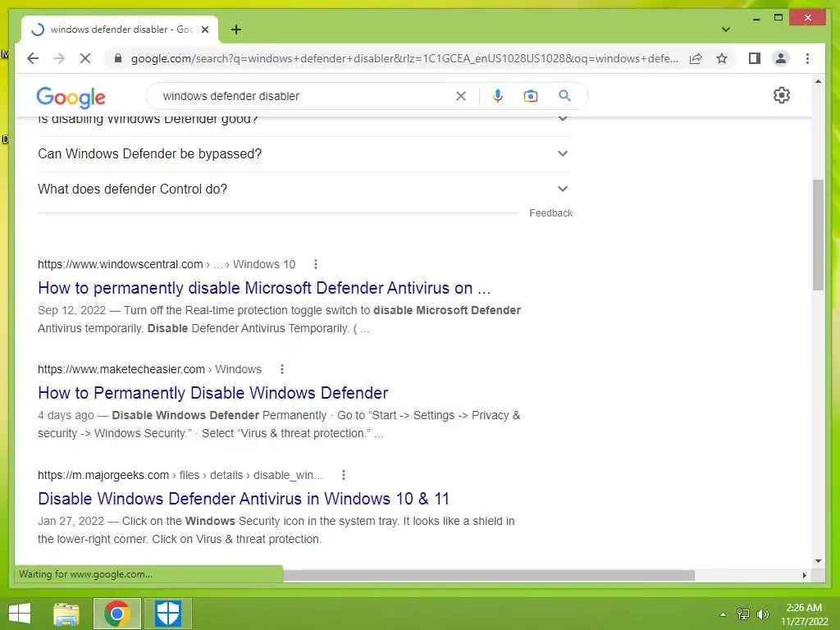The height and width of the screenshot is (630, 840).
Task: Open the Chrome profile avatar
Action: coord(781,58)
